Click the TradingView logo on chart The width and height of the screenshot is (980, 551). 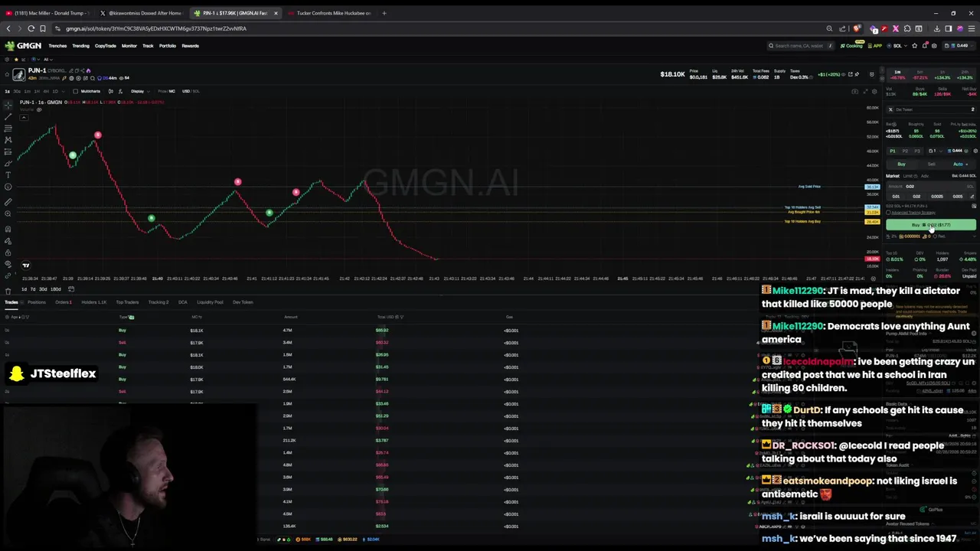25,266
